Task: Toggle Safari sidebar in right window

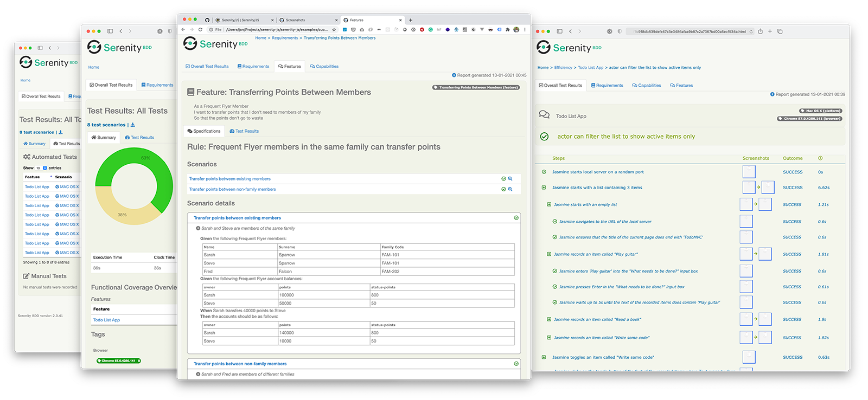Action: click(559, 31)
